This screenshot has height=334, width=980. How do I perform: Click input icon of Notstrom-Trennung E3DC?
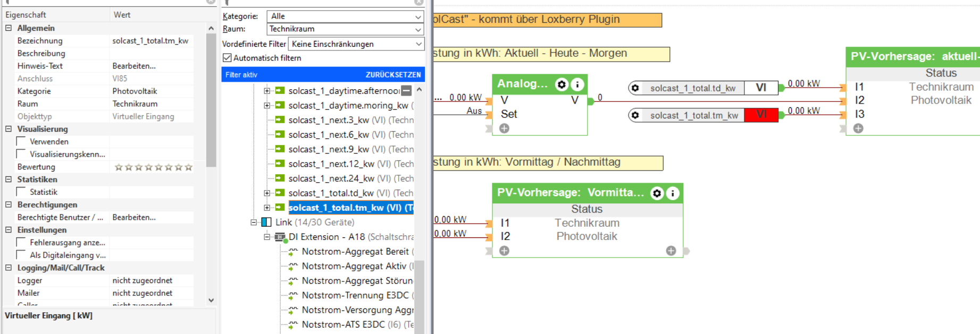(293, 295)
